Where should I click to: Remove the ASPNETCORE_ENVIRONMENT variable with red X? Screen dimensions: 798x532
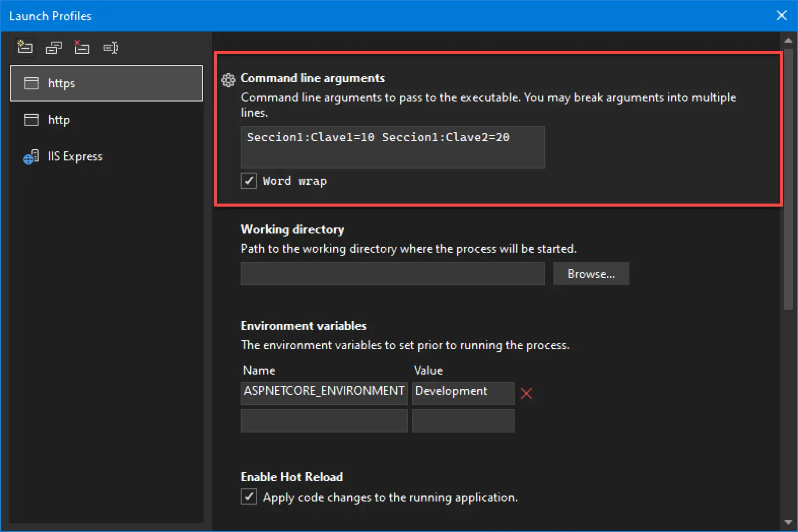(526, 393)
